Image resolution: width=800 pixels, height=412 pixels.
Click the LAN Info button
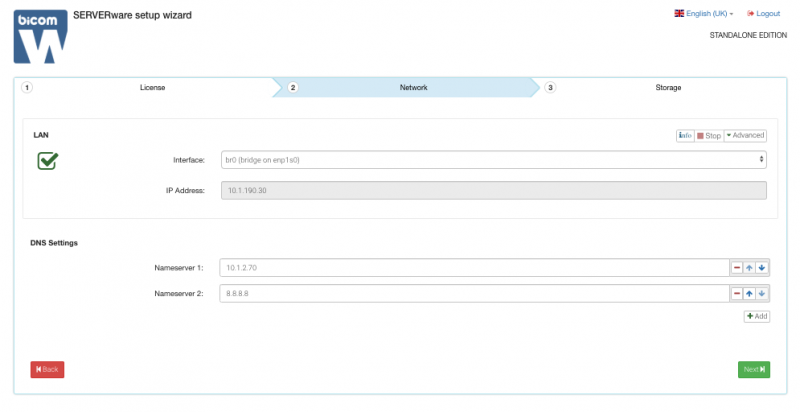tap(685, 135)
